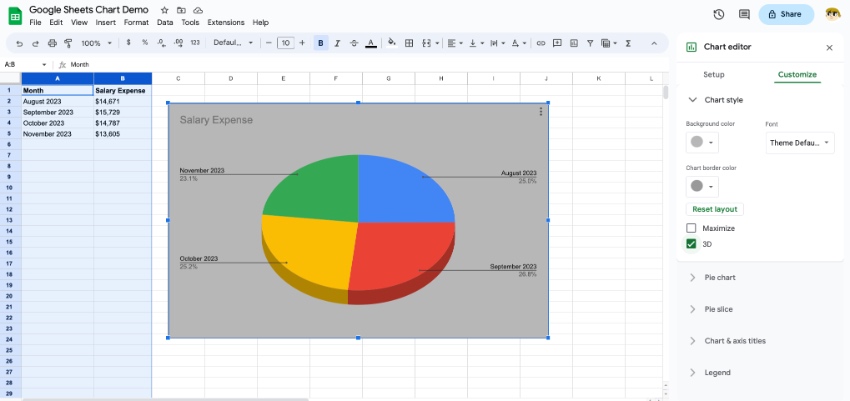Click the Share button
This screenshot has height=401, width=850.
(x=786, y=15)
